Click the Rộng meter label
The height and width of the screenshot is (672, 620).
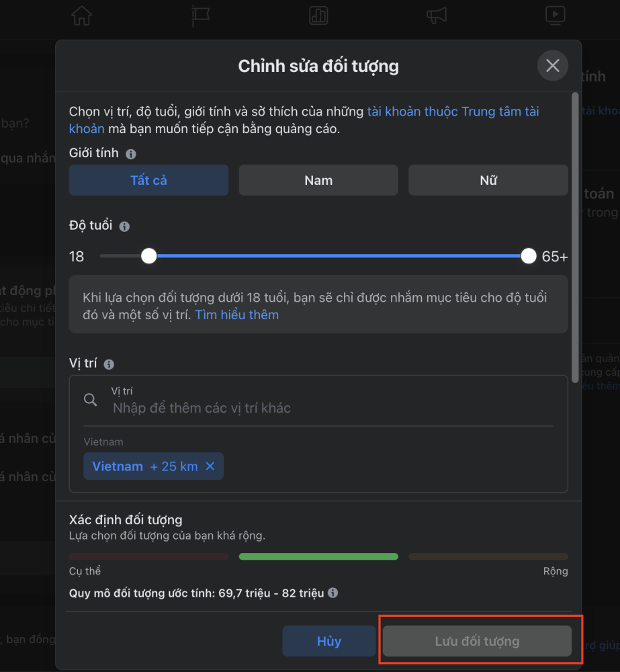click(x=556, y=571)
